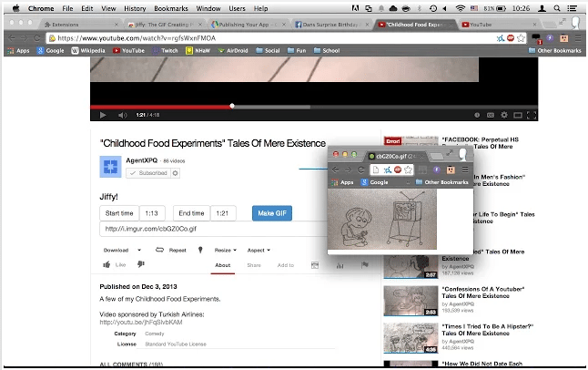Mute the video volume speaker icon
Image resolution: width=588 pixels, height=370 pixels.
tap(122, 115)
